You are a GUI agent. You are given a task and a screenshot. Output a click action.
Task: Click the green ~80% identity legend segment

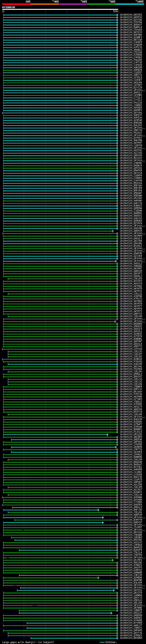pyautogui.click(x=101, y=4)
